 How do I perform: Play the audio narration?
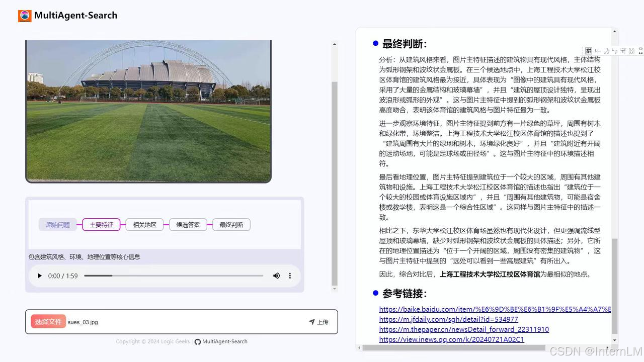point(40,276)
